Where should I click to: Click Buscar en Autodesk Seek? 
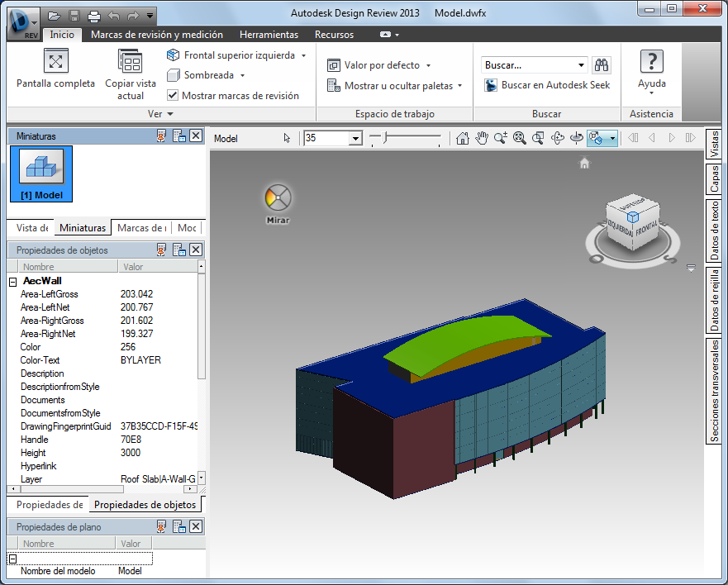[x=547, y=85]
